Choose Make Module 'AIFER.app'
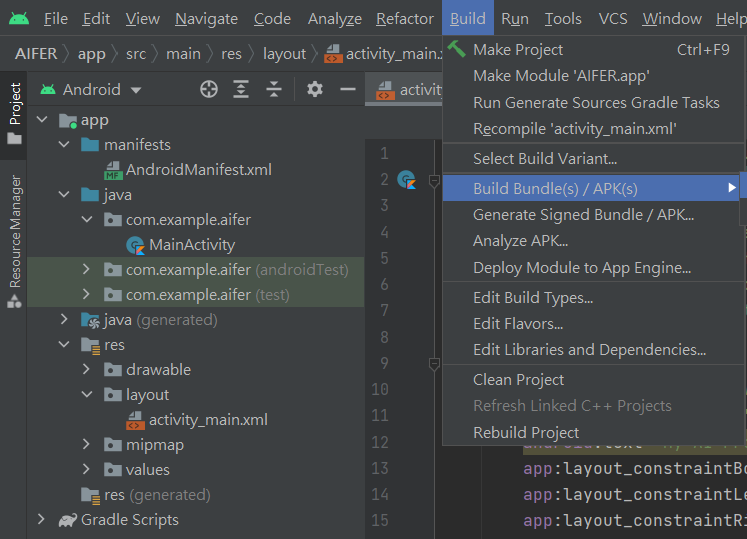This screenshot has width=747, height=539. tap(593, 76)
